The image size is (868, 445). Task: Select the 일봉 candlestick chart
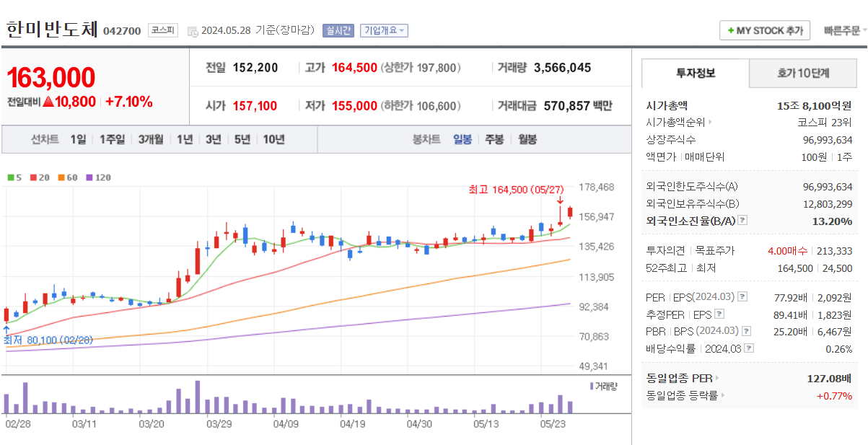[x=463, y=140]
